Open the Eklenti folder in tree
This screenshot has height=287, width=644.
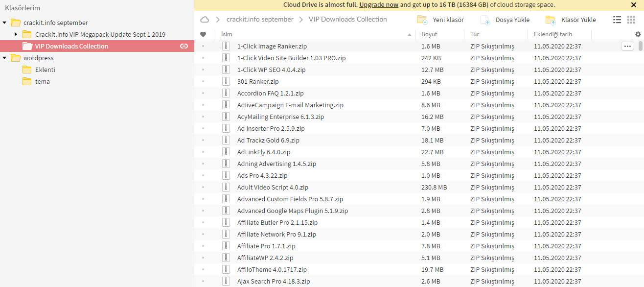[x=45, y=70]
